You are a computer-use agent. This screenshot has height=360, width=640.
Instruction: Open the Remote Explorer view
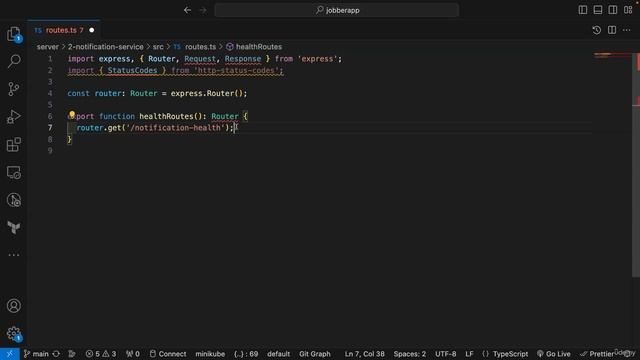(13, 172)
